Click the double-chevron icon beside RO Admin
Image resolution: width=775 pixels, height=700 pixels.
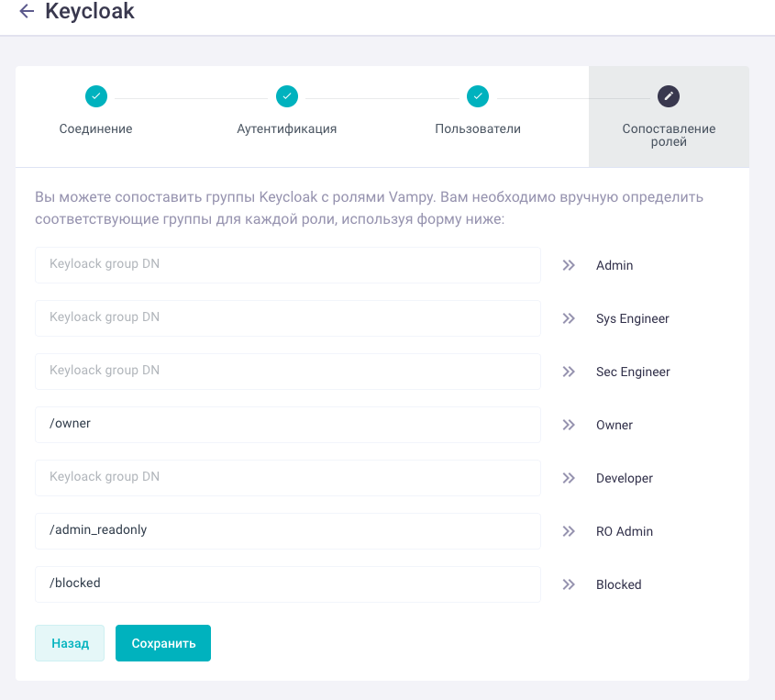pyautogui.click(x=569, y=531)
